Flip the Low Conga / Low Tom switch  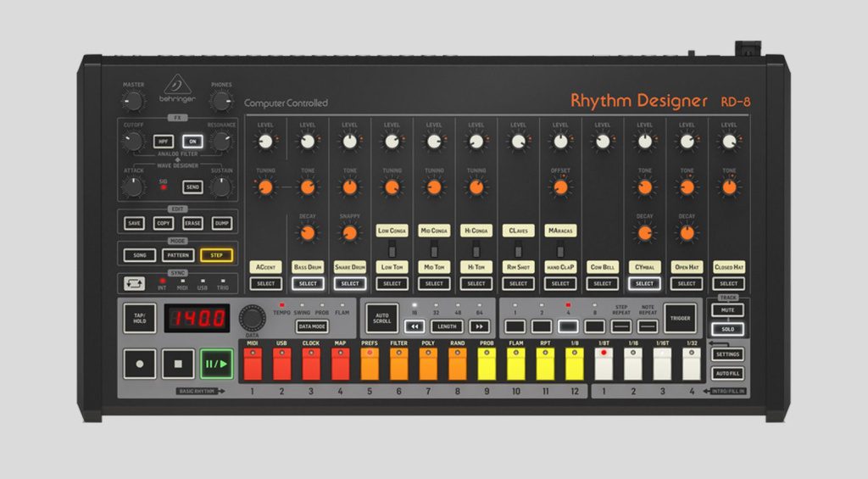(392, 248)
